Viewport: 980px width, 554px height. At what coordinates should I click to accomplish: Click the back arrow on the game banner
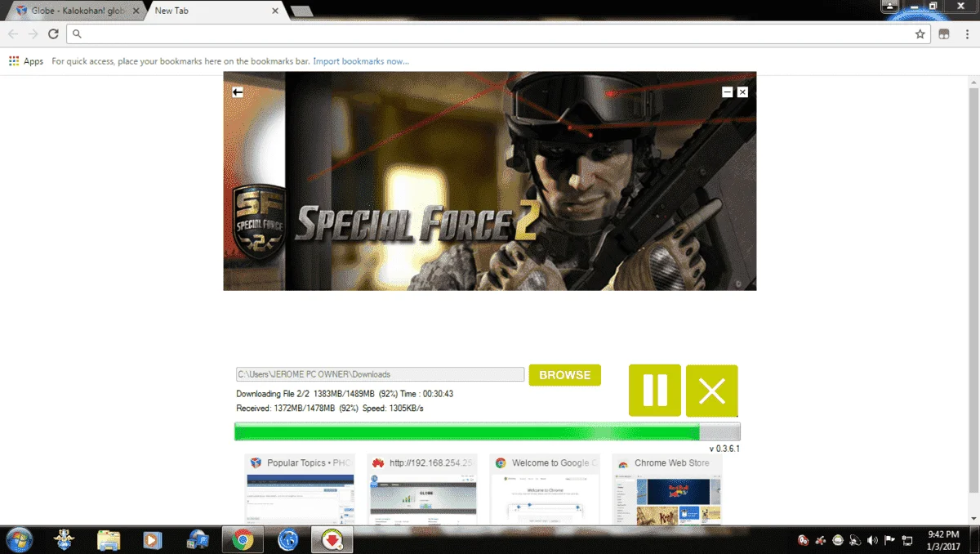238,92
